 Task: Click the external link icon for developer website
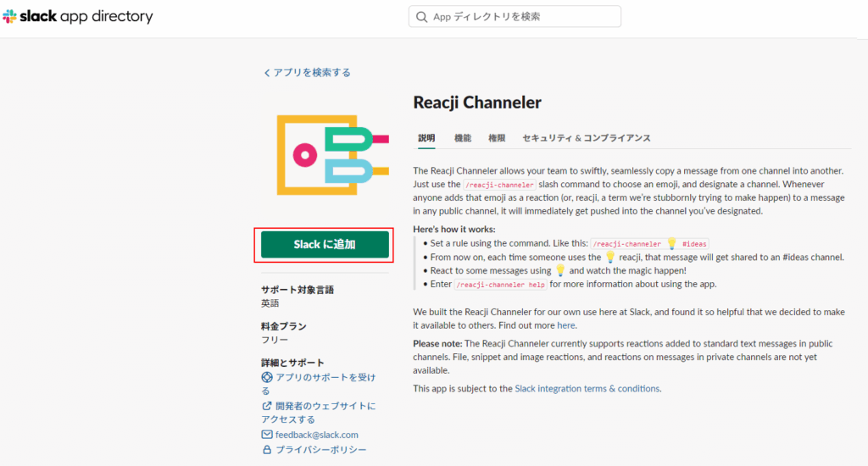tap(267, 406)
